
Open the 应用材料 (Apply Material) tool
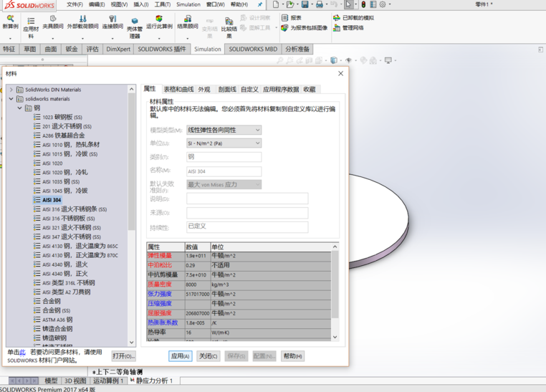[31, 27]
